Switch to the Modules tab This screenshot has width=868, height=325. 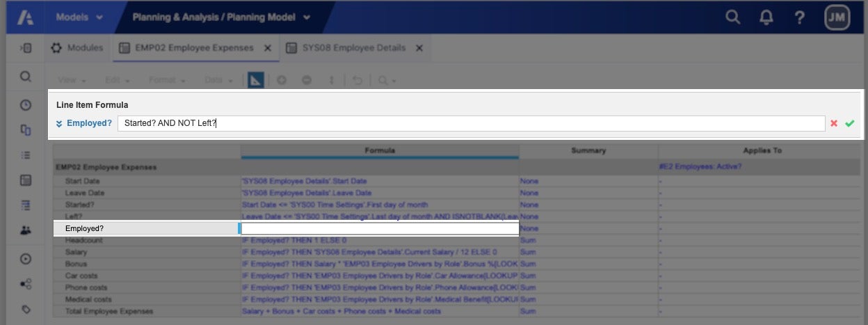coord(77,48)
